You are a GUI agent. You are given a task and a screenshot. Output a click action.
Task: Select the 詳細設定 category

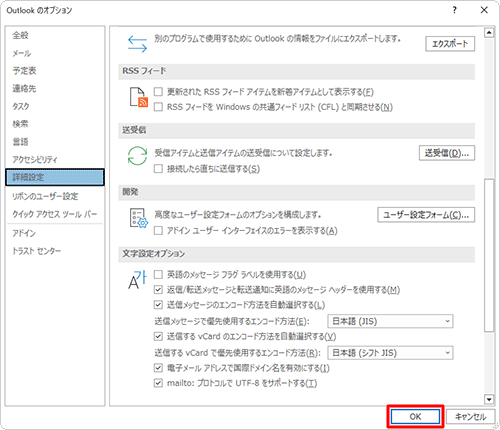(x=55, y=177)
